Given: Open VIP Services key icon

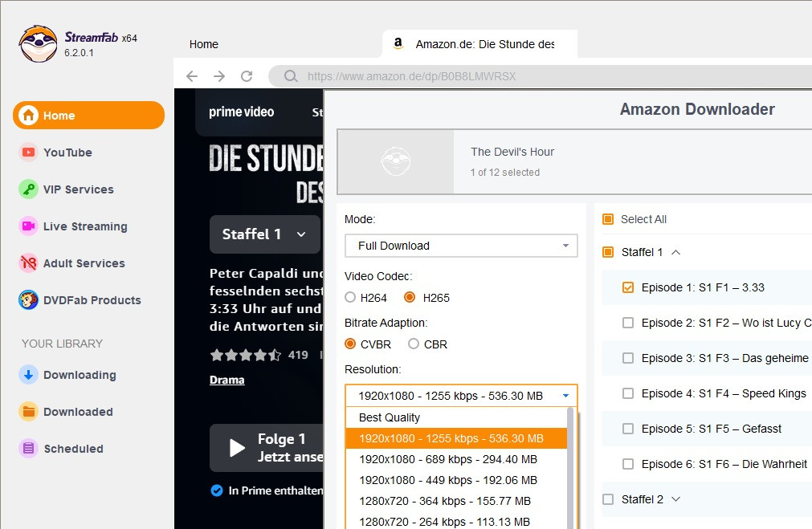Looking at the screenshot, I should point(29,189).
